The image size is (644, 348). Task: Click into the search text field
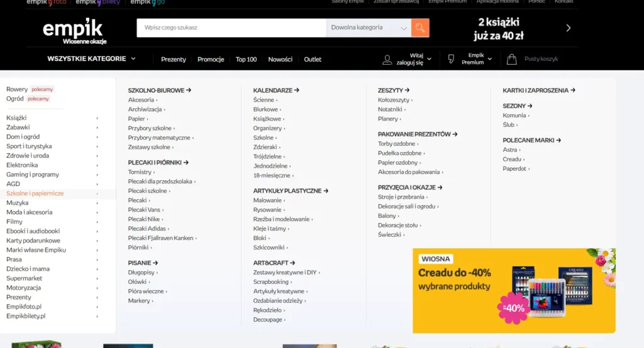click(231, 28)
